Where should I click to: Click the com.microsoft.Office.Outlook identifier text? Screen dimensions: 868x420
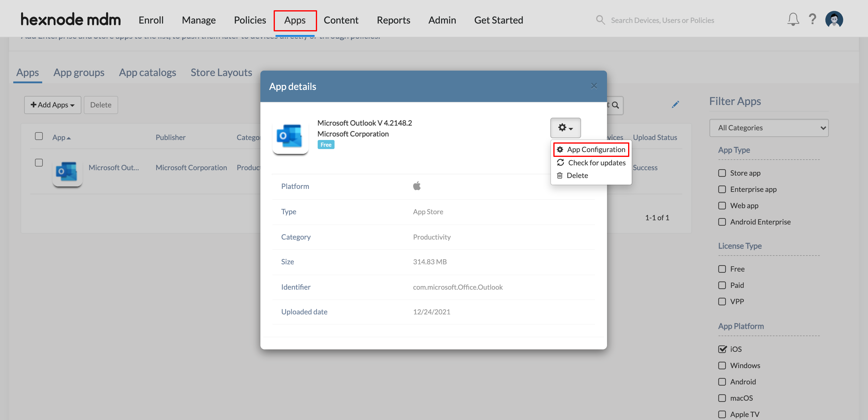[x=458, y=287]
